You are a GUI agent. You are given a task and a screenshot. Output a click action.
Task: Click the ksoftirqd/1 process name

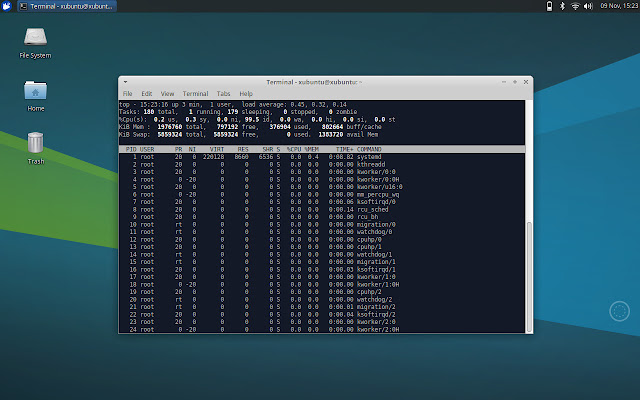pyautogui.click(x=376, y=270)
